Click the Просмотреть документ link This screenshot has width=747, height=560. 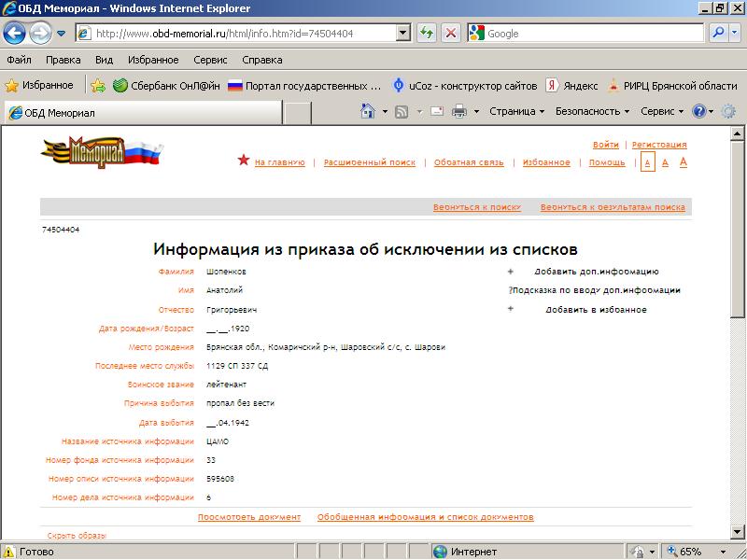pyautogui.click(x=249, y=517)
